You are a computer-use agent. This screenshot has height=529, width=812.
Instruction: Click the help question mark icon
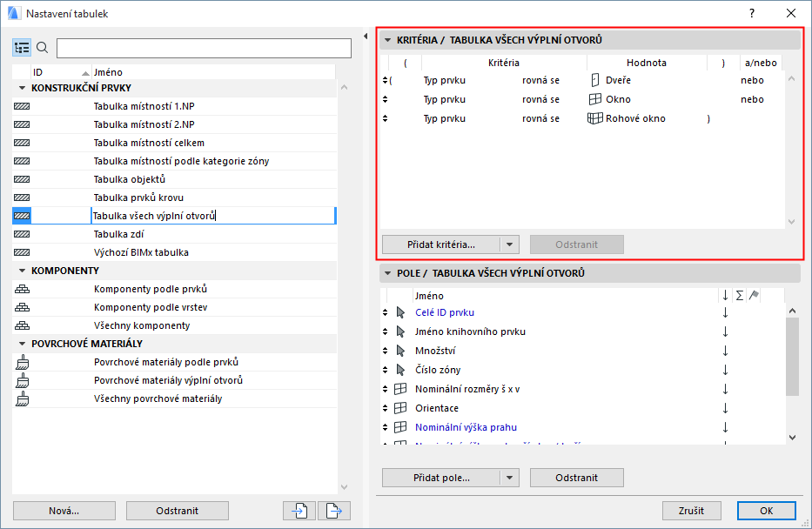(x=752, y=13)
